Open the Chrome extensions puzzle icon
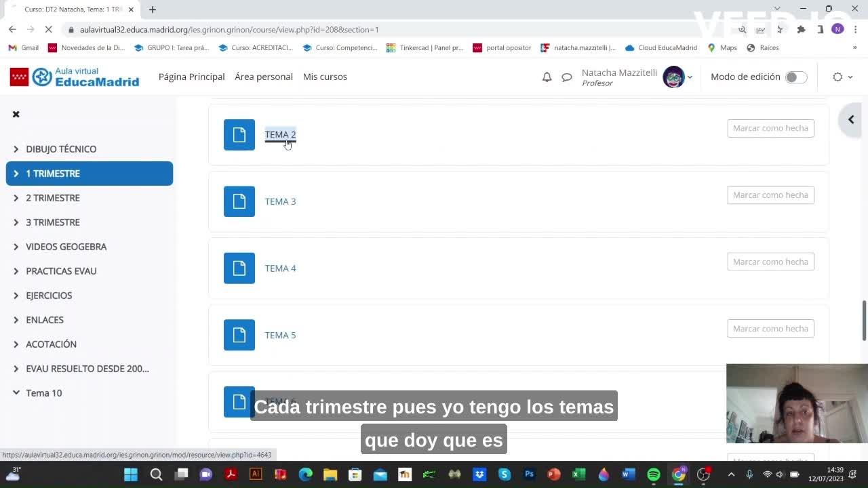868x488 pixels. click(x=801, y=29)
